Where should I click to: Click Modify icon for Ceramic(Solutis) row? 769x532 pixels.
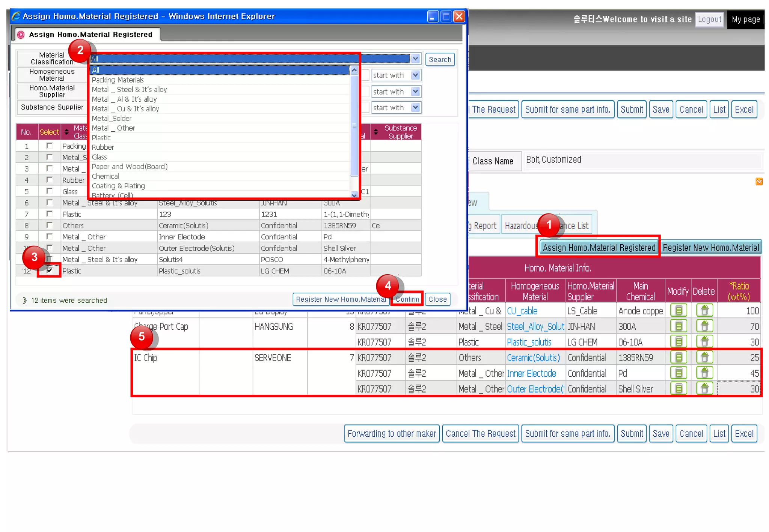coord(678,358)
